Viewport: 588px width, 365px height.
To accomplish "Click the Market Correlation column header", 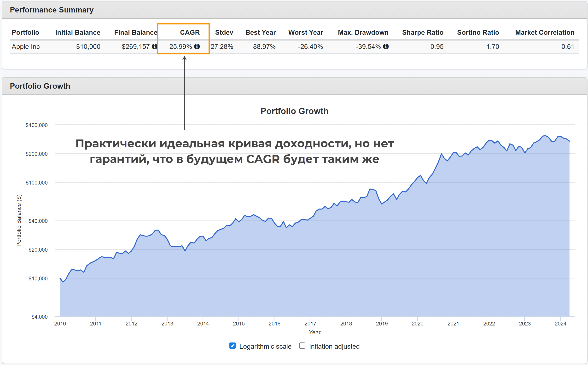I will pos(545,33).
